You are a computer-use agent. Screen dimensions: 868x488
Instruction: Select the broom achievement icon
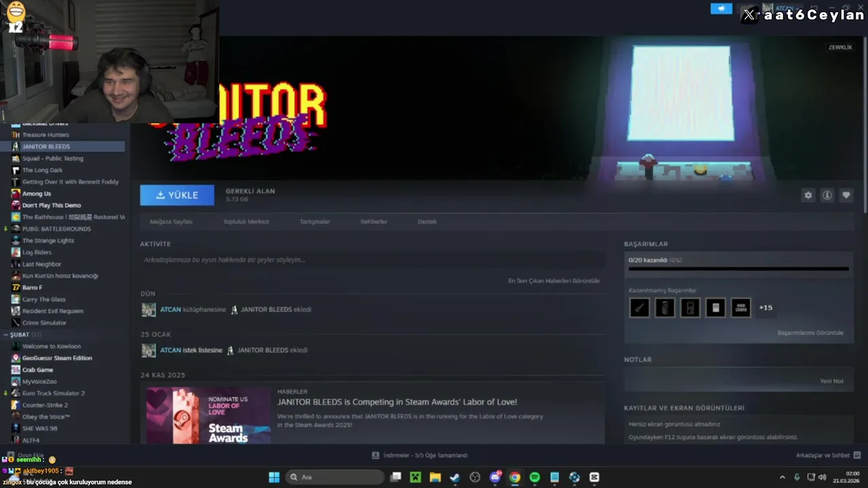(x=639, y=308)
